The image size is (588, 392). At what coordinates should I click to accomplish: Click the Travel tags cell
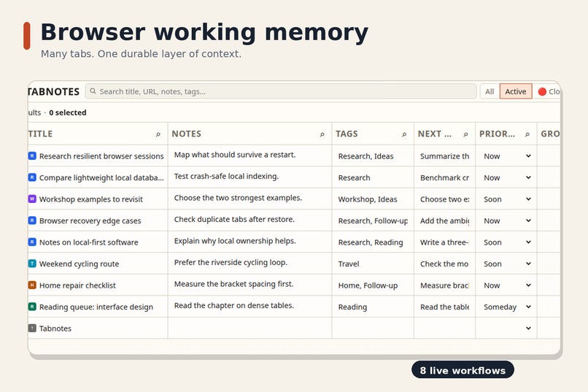coord(373,264)
